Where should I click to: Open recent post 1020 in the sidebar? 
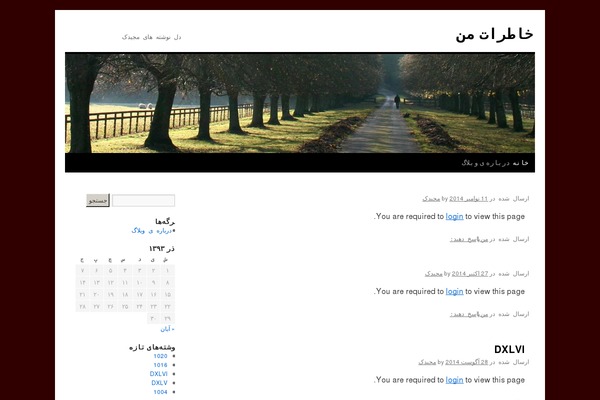[160, 356]
